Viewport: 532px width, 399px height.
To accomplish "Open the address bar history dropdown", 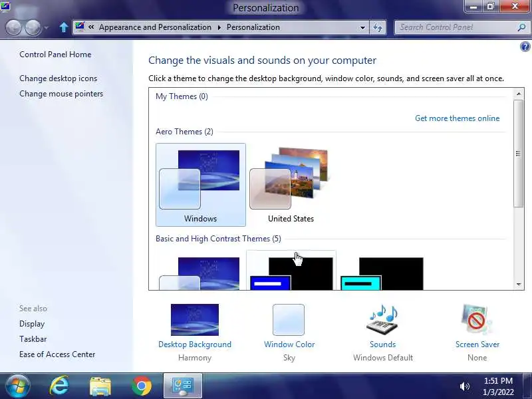I will [362, 27].
